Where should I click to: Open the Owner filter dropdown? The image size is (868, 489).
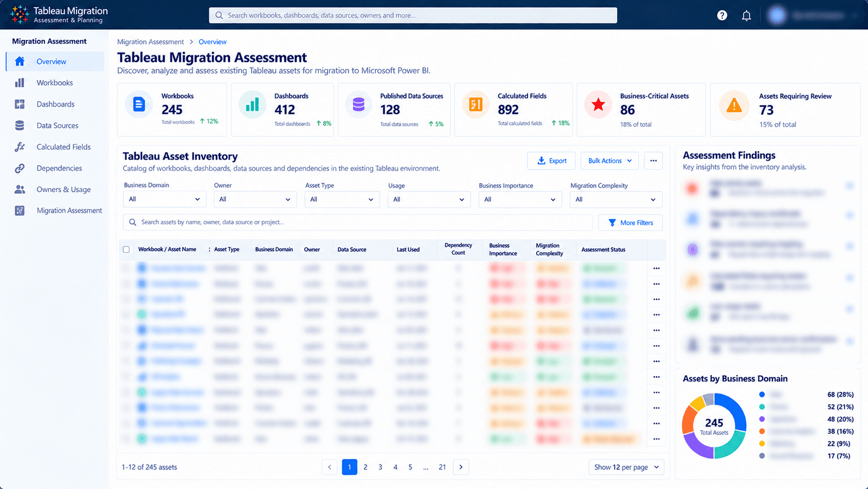point(255,199)
